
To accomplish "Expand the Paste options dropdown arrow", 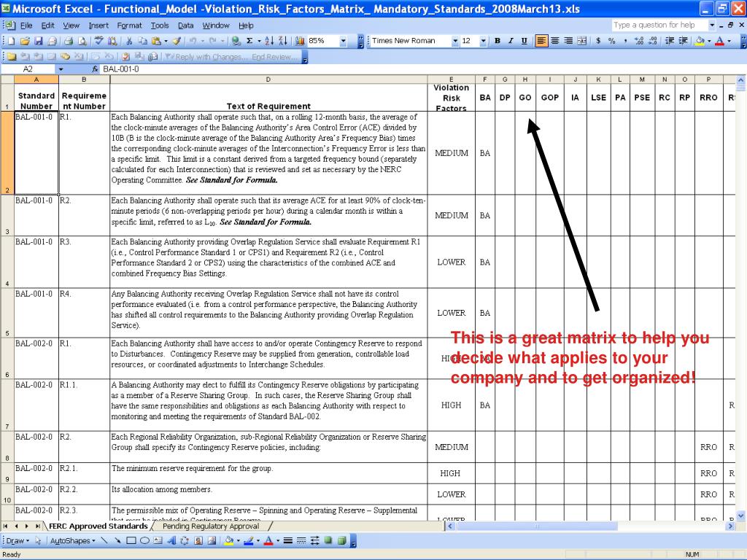I will [166, 42].
